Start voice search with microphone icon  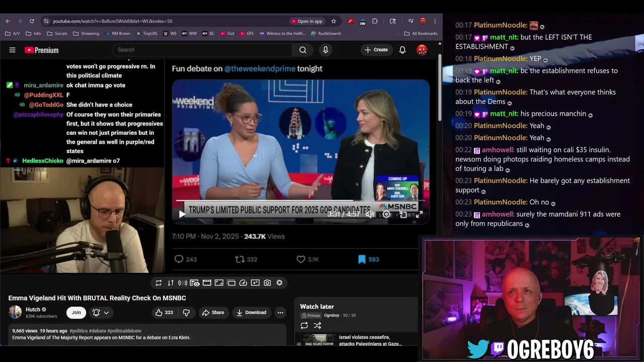326,50
